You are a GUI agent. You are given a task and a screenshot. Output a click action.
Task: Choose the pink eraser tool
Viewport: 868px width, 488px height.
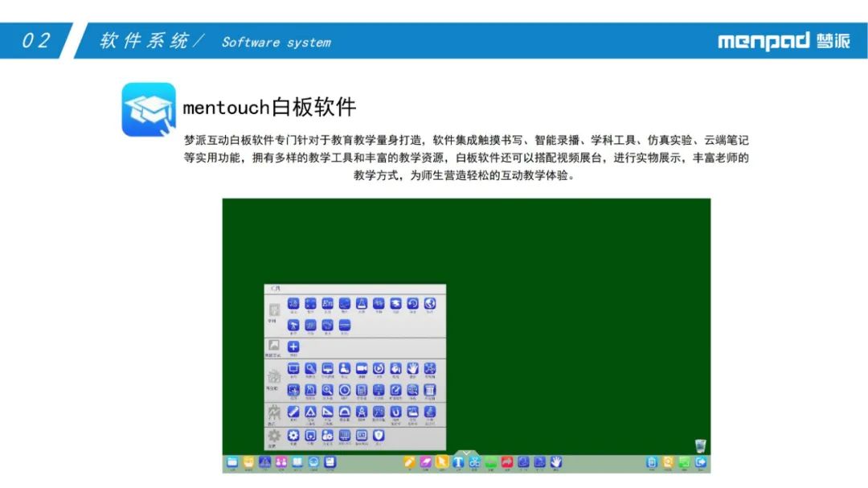pyautogui.click(x=426, y=462)
